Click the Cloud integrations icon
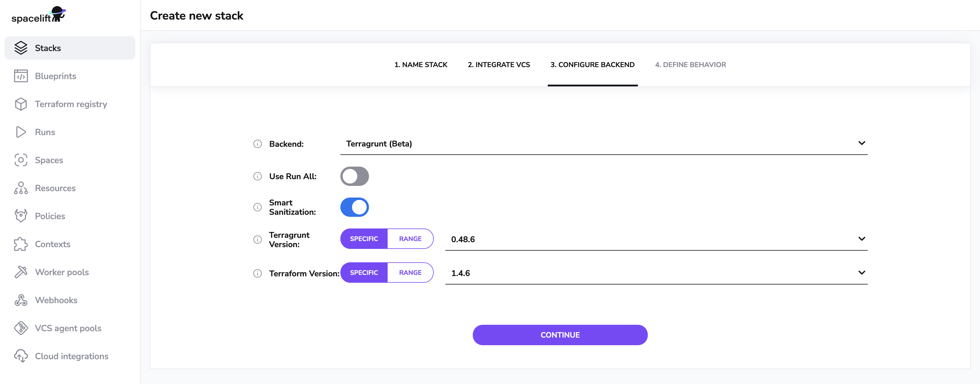980x384 pixels. 20,356
